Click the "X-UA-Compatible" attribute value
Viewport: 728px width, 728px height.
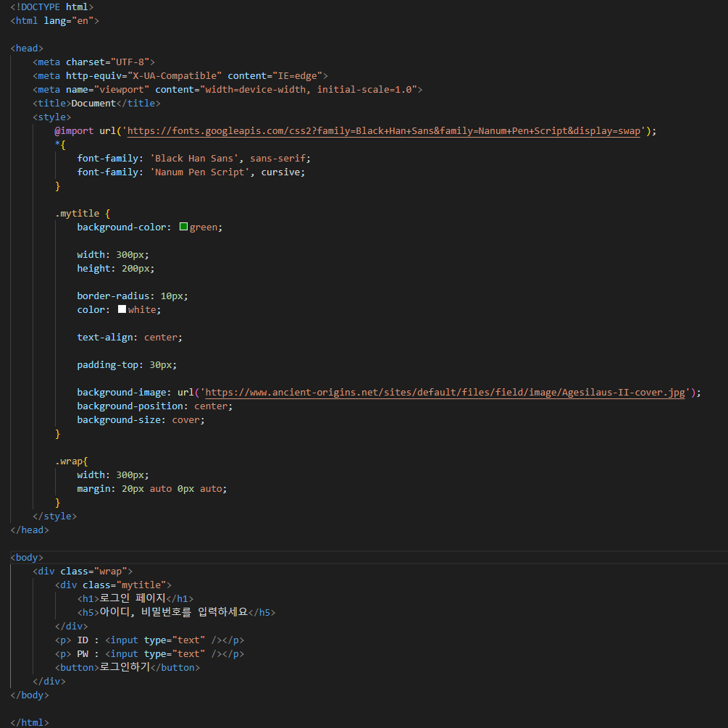click(x=175, y=75)
